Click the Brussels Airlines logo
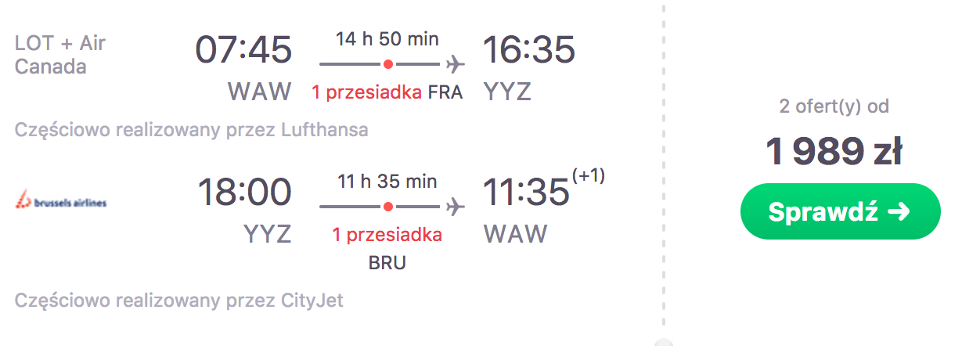This screenshot has height=346, width=980. [x=61, y=200]
